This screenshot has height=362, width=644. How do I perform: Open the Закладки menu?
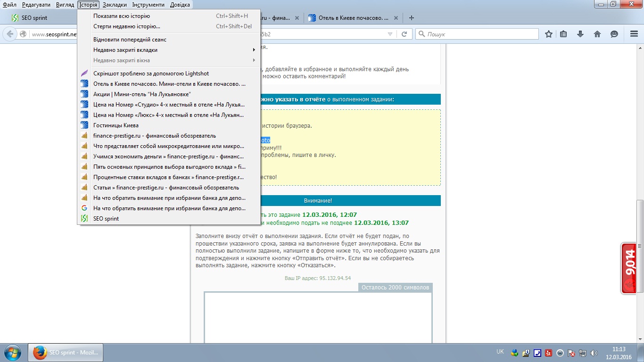115,5
